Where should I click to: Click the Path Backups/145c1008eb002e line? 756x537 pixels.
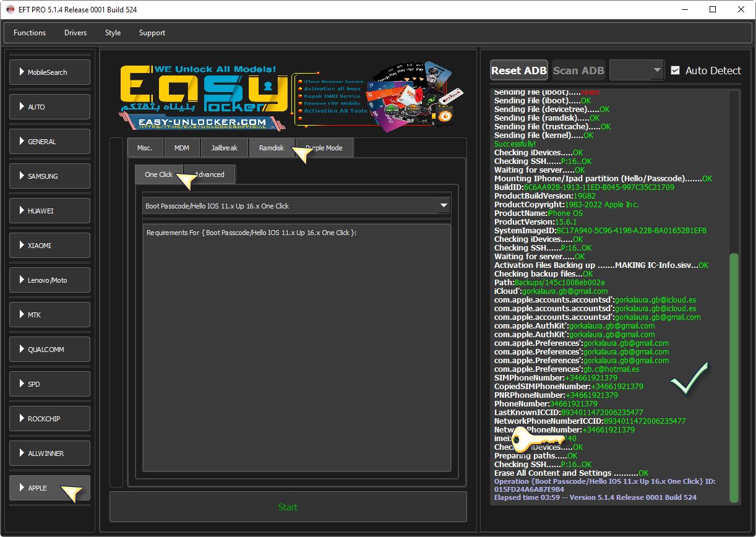coord(549,283)
